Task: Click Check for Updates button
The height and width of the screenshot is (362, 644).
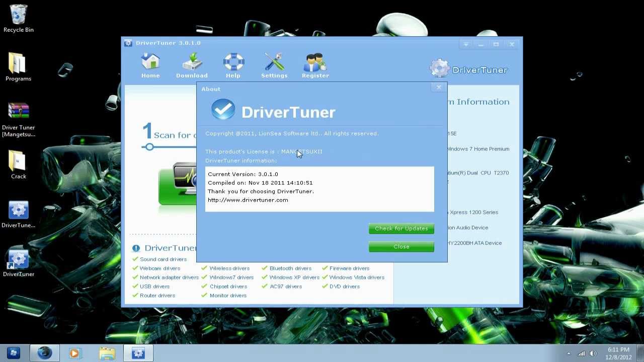Action: tap(401, 229)
